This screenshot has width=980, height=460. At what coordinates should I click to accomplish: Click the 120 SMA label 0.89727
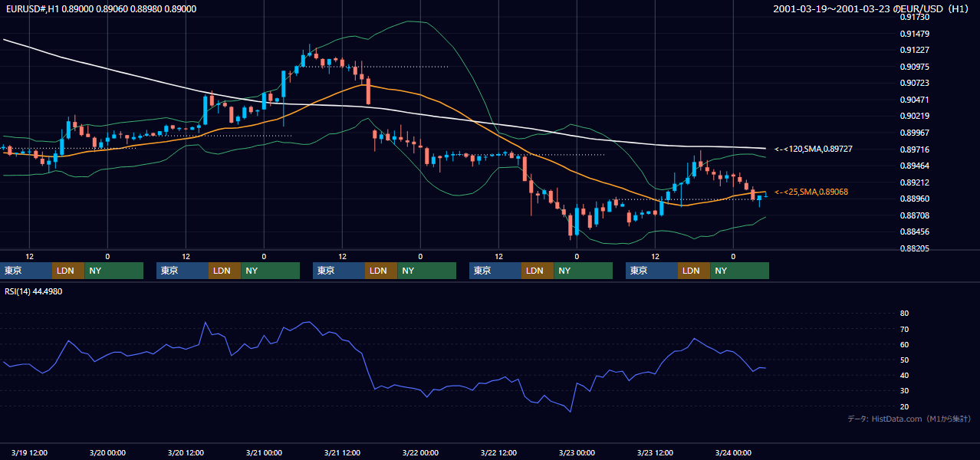point(813,149)
